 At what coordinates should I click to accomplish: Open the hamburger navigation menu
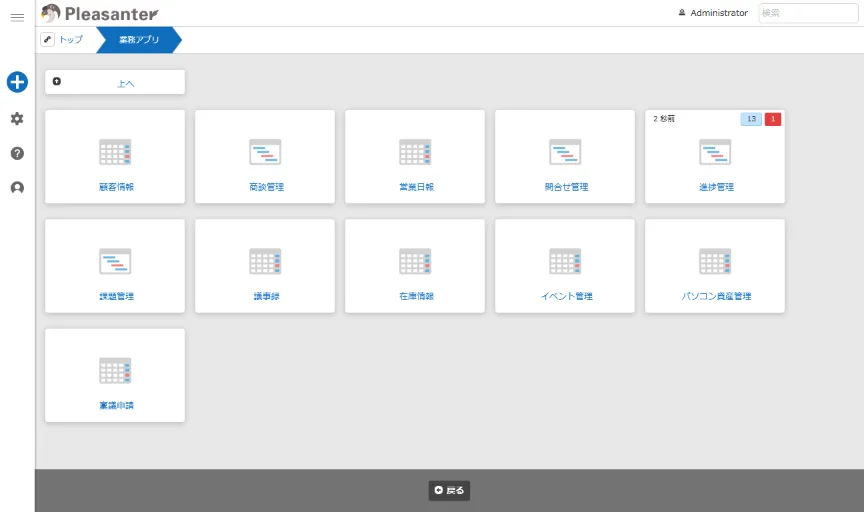click(17, 18)
